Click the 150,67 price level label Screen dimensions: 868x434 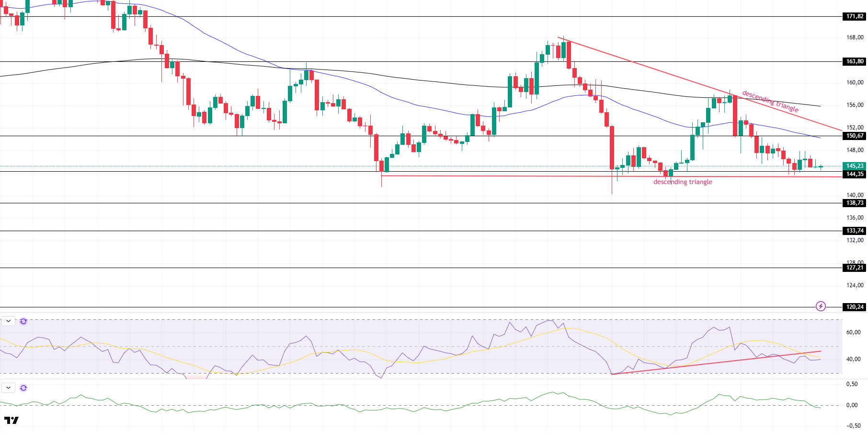coord(855,136)
